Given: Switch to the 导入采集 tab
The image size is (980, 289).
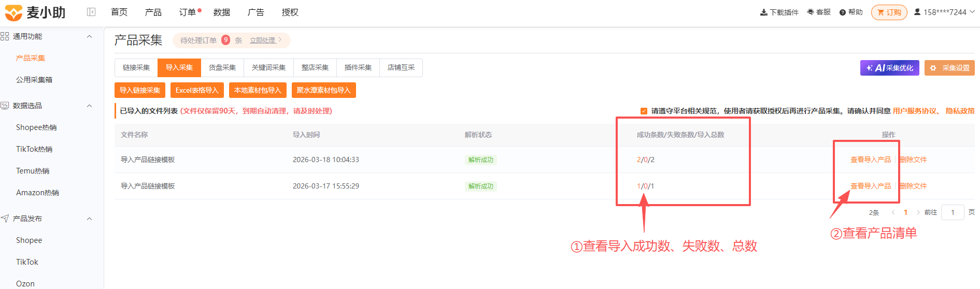Looking at the screenshot, I should tap(179, 68).
